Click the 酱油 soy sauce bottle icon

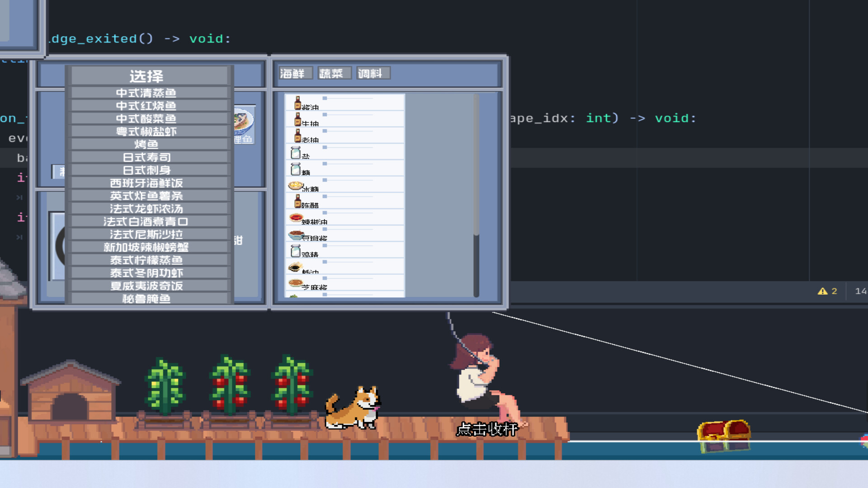298,103
